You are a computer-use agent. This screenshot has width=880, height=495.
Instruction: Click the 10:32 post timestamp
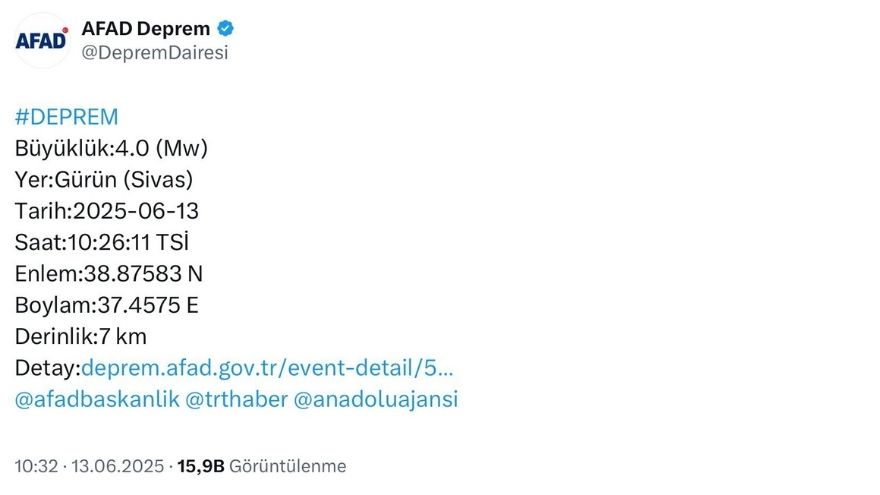[36, 466]
